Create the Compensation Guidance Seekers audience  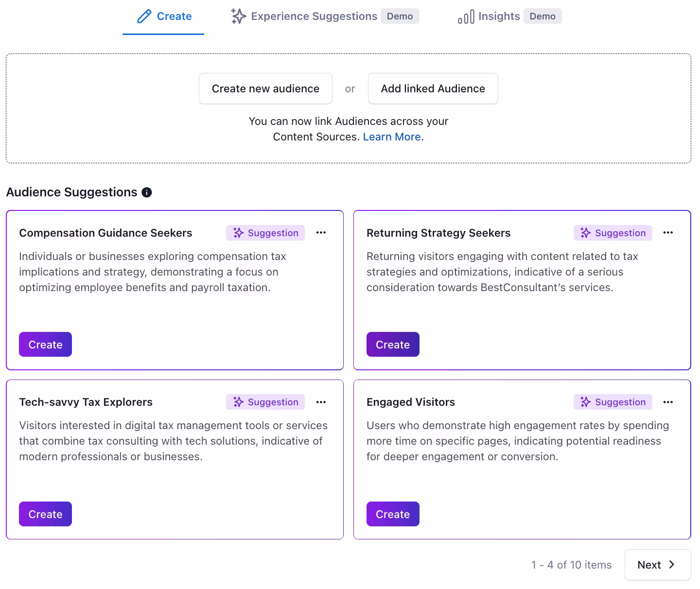point(45,345)
